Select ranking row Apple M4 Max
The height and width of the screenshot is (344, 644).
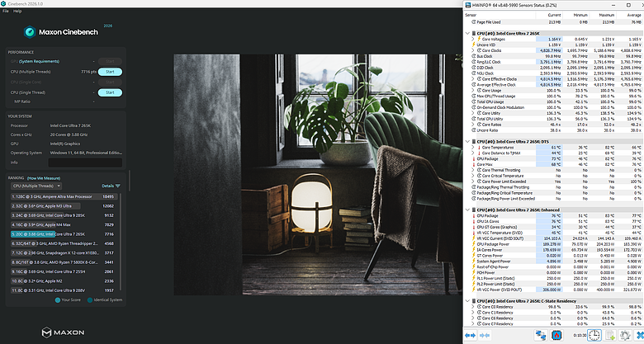(64, 225)
